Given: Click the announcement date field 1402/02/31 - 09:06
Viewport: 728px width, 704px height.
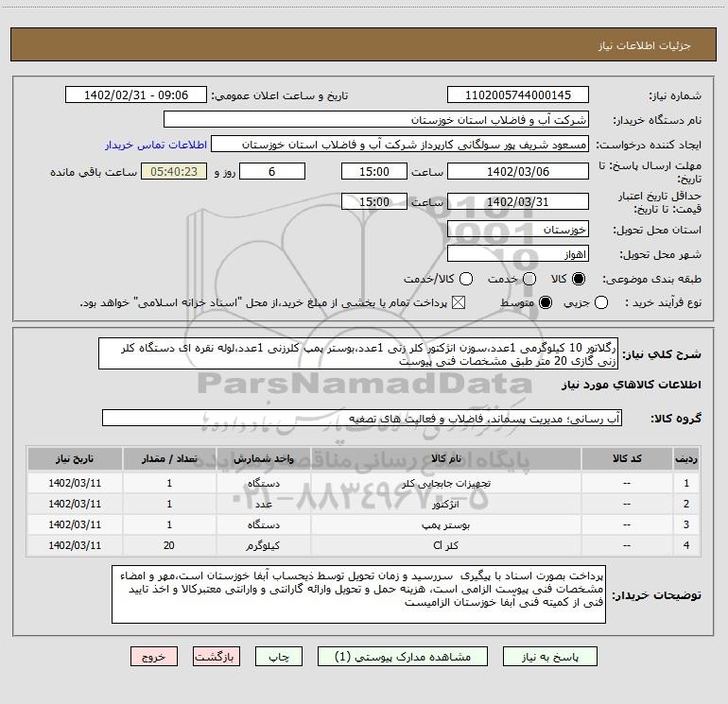Looking at the screenshot, I should tap(136, 94).
